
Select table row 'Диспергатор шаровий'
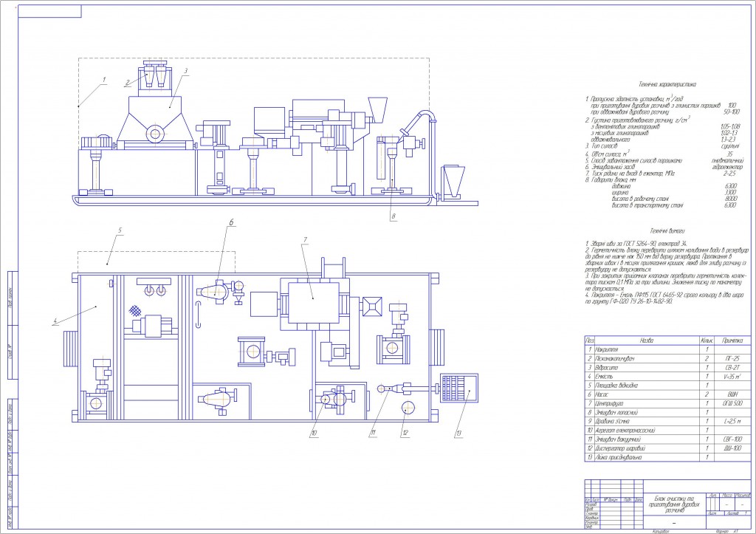[x=667, y=448]
